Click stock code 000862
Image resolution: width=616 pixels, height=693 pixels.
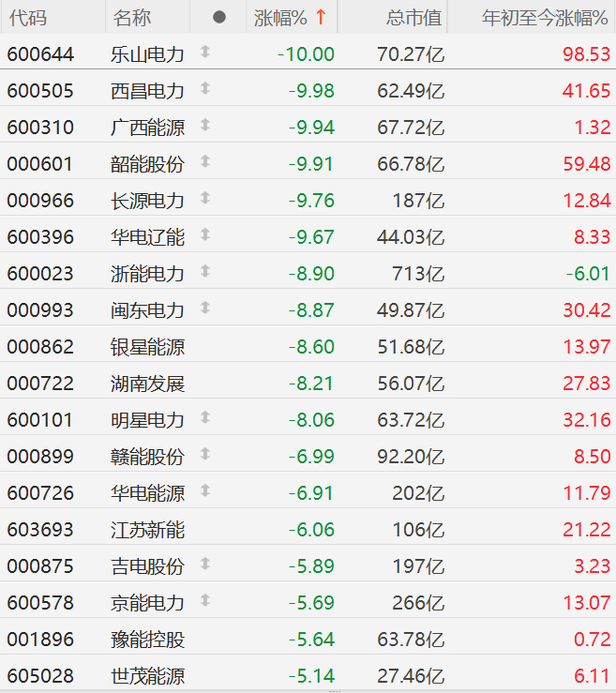pos(40,347)
